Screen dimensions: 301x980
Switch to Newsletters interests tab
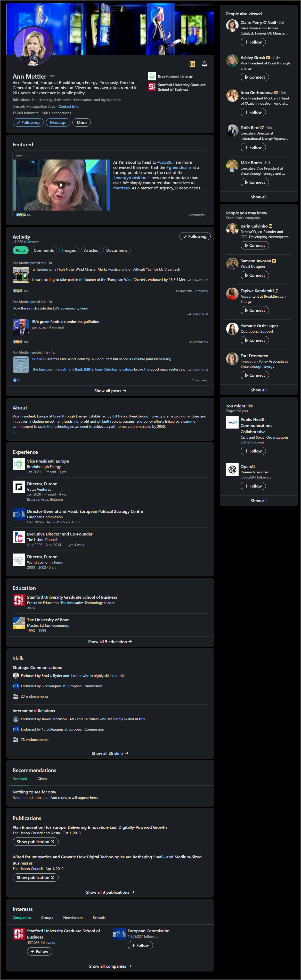click(x=73, y=918)
